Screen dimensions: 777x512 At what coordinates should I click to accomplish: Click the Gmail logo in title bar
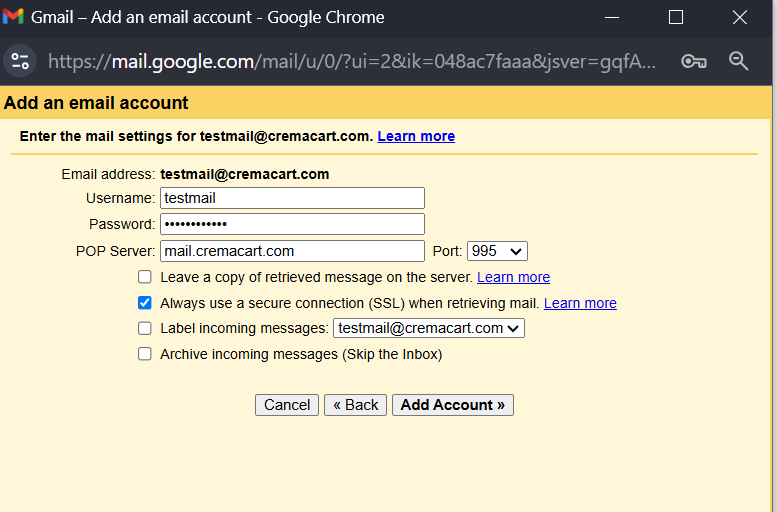click(x=13, y=17)
